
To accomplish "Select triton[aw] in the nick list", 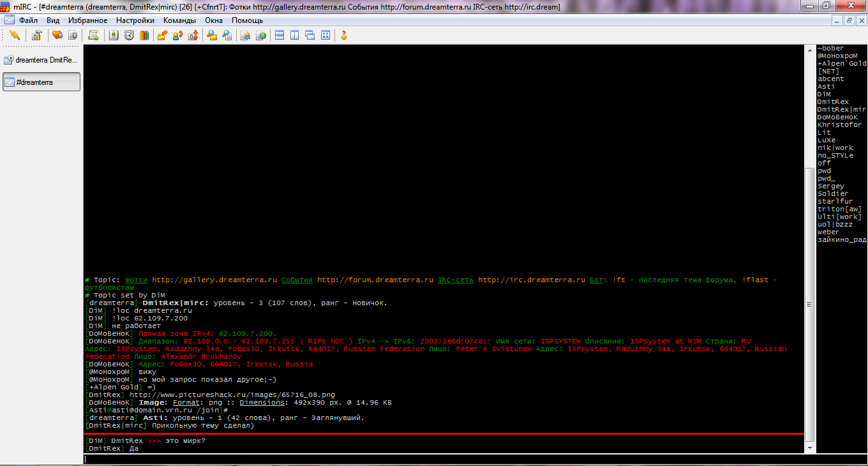I will click(839, 209).
